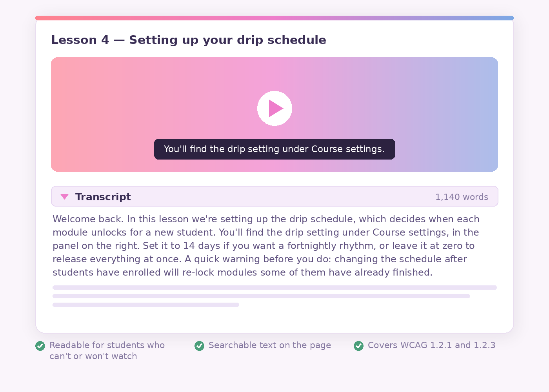This screenshot has width=549, height=392.
Task: Click the video caption about Course settings
Action: 274,149
